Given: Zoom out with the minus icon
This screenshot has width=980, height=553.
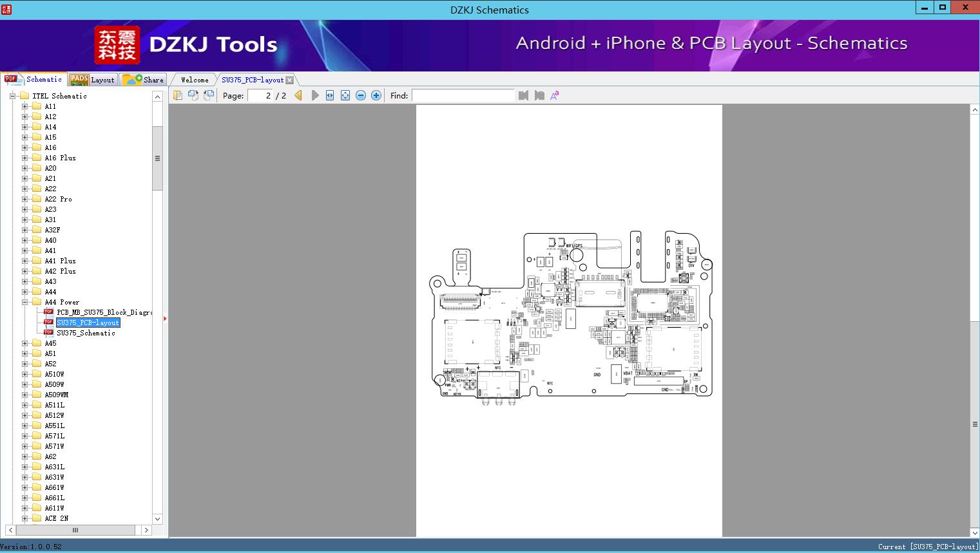Looking at the screenshot, I should coord(361,95).
